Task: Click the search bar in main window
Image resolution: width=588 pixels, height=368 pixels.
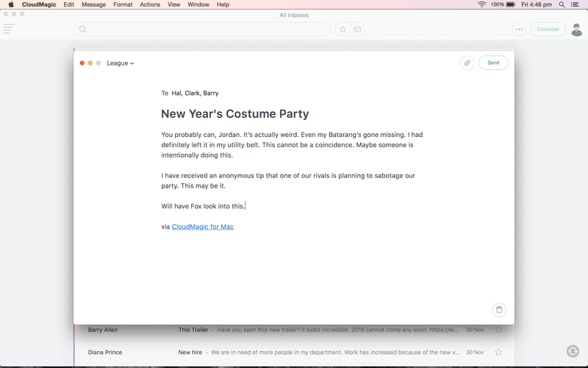Action: click(202, 29)
